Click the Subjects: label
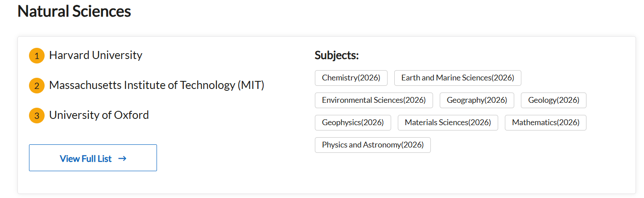Viewport: 644px width, 198px height. pyautogui.click(x=337, y=55)
